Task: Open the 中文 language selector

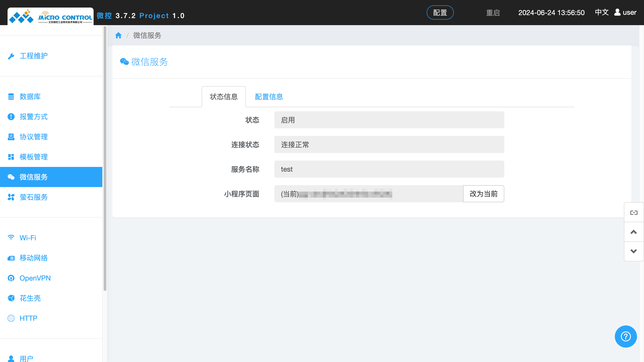Action: pyautogui.click(x=602, y=12)
